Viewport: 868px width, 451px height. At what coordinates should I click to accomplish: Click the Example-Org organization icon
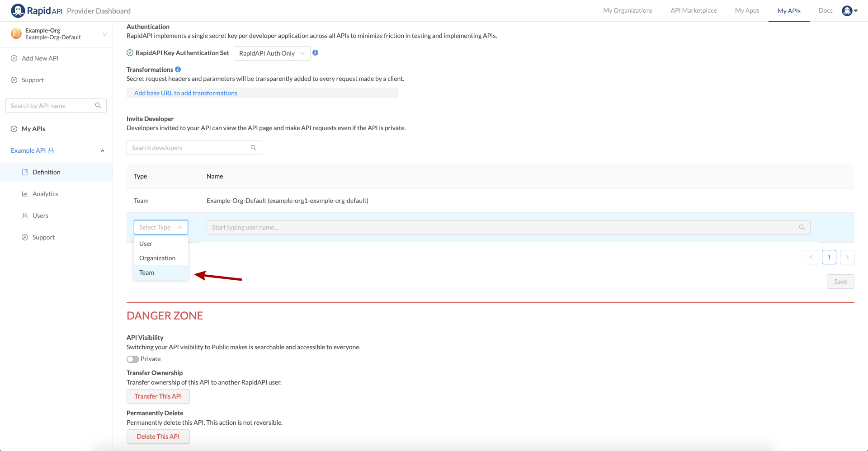(16, 33)
